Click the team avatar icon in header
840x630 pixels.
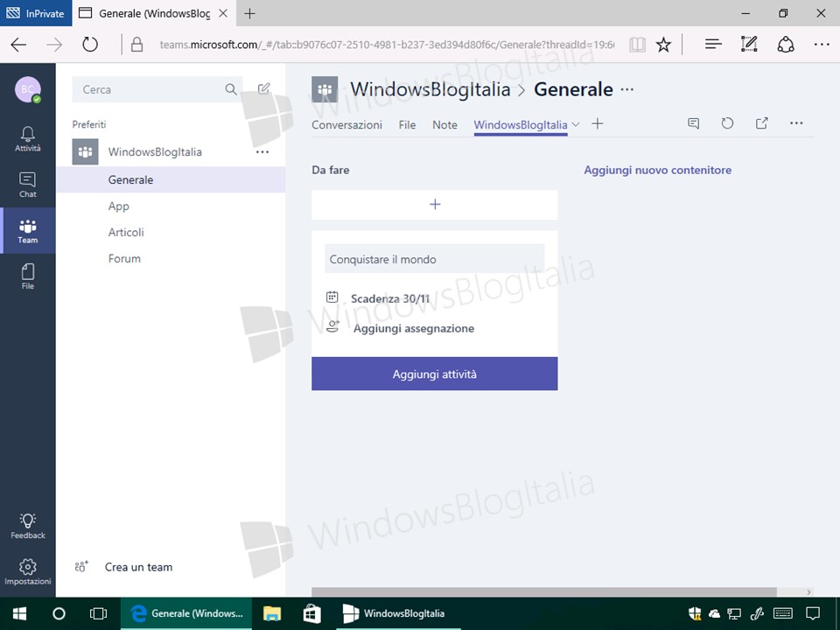(325, 89)
